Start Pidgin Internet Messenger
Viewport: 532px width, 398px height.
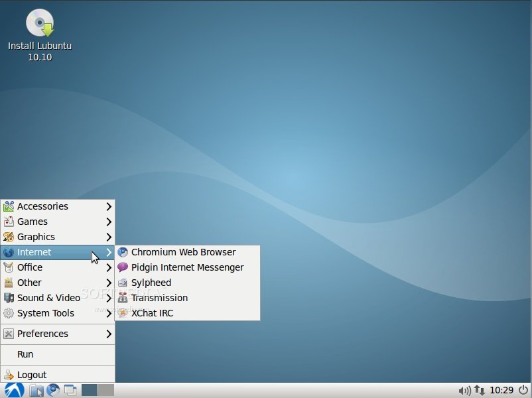(x=187, y=267)
